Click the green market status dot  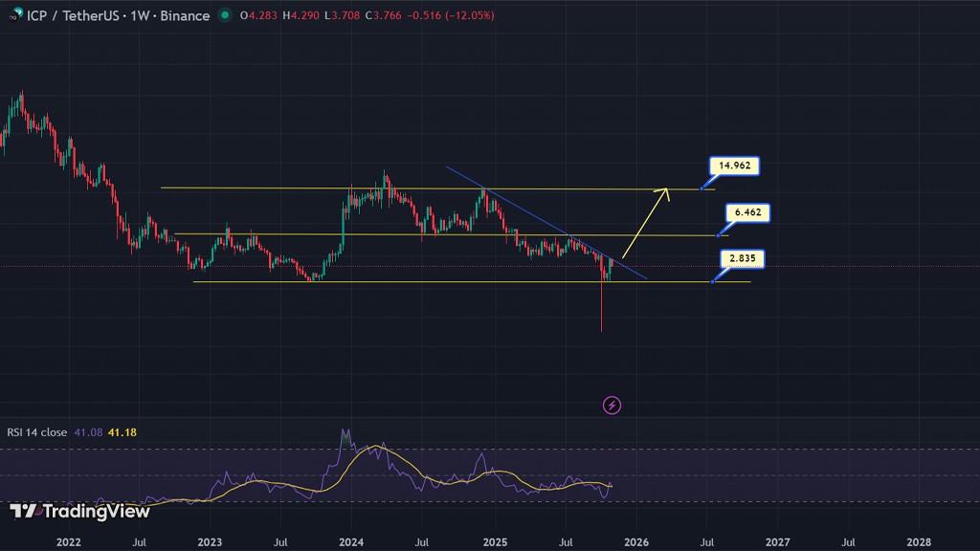(x=224, y=16)
